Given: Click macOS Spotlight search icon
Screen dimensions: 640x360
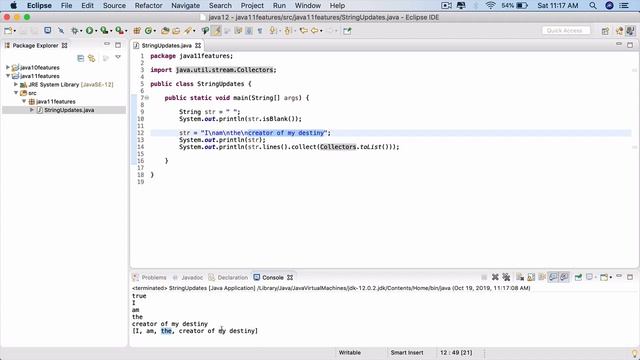Looking at the screenshot, I should (593, 6).
